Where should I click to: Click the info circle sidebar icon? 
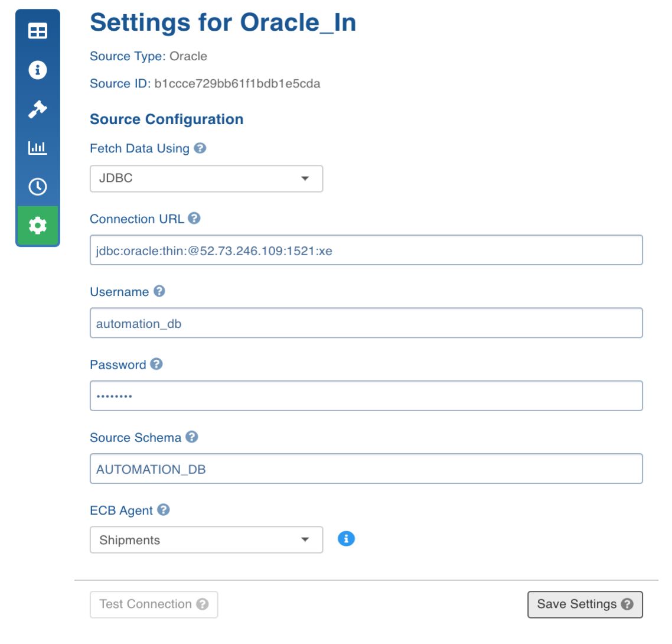(38, 70)
